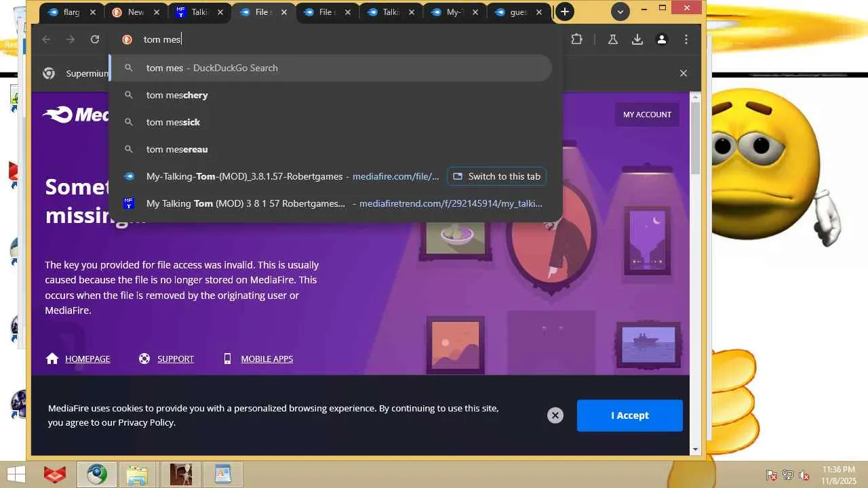Choose the 'tom meschery' suggestion
This screenshot has width=868, height=488.
click(x=331, y=95)
